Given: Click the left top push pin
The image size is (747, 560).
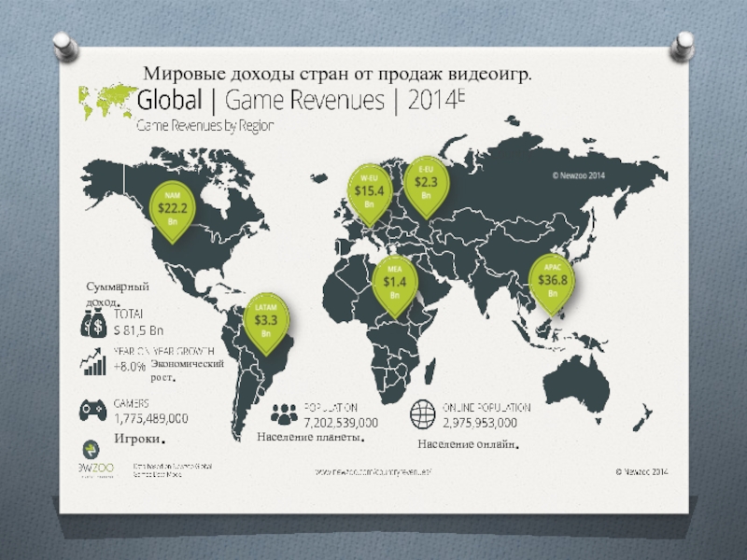Looking at the screenshot, I should click(x=64, y=46).
